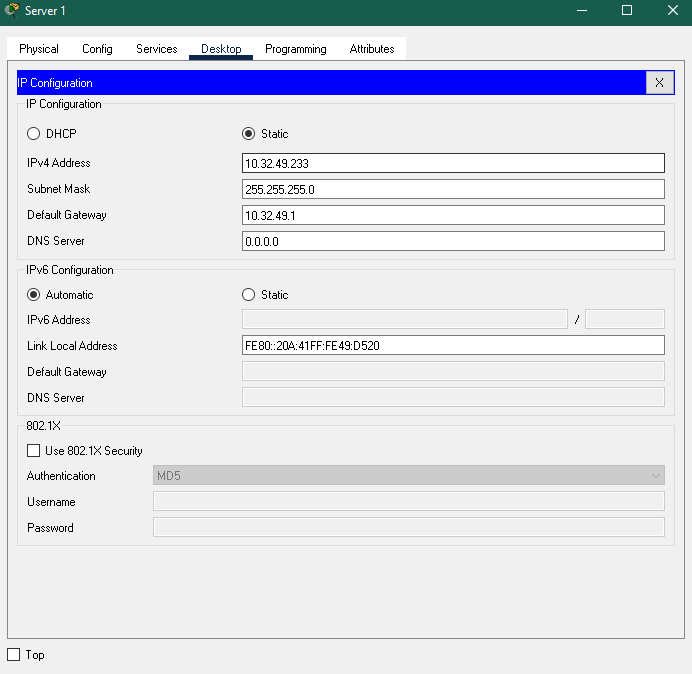
Task: Click the 'IPv6 Configuration' group heading
Action: click(70, 270)
